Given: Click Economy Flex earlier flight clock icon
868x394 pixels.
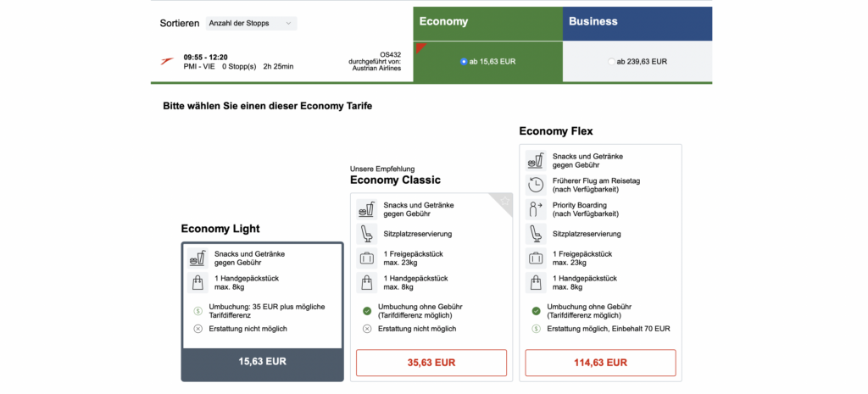Looking at the screenshot, I should point(535,185).
